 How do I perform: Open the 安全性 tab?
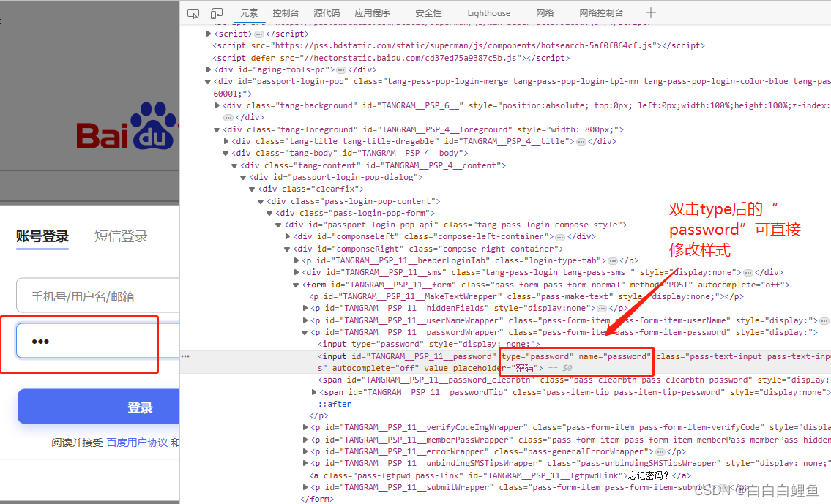428,13
